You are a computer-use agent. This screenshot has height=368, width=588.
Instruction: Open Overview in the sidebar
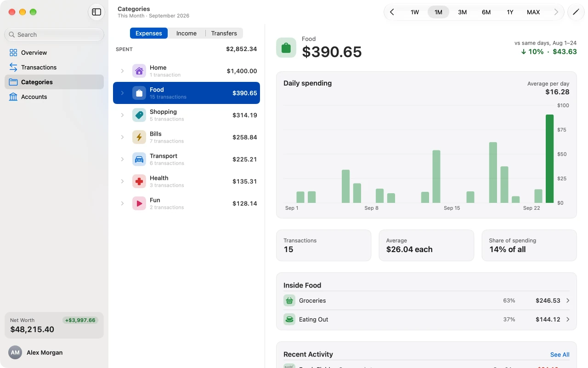(x=54, y=52)
